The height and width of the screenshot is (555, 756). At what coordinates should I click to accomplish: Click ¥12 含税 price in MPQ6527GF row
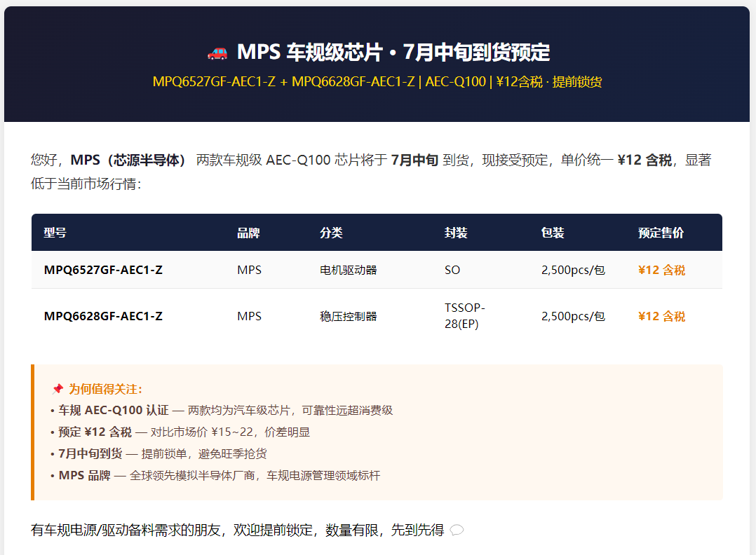661,270
